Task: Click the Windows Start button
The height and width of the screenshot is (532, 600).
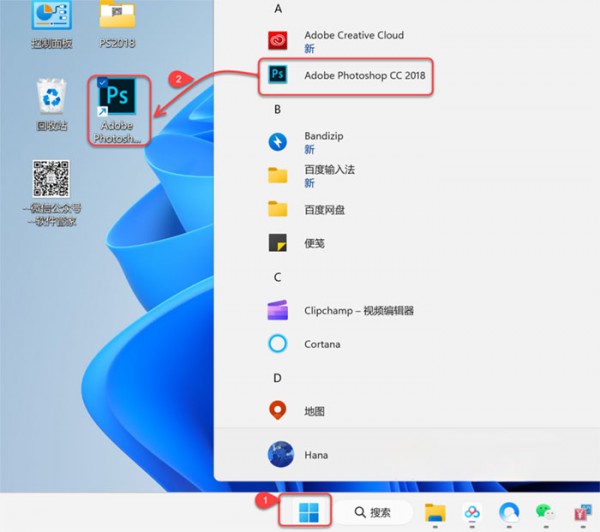Action: 308,512
